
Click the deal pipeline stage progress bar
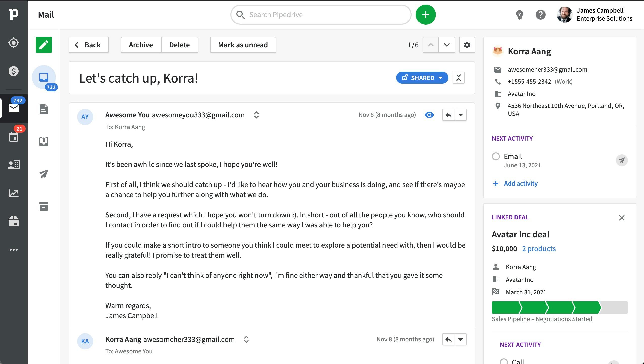pyautogui.click(x=559, y=308)
